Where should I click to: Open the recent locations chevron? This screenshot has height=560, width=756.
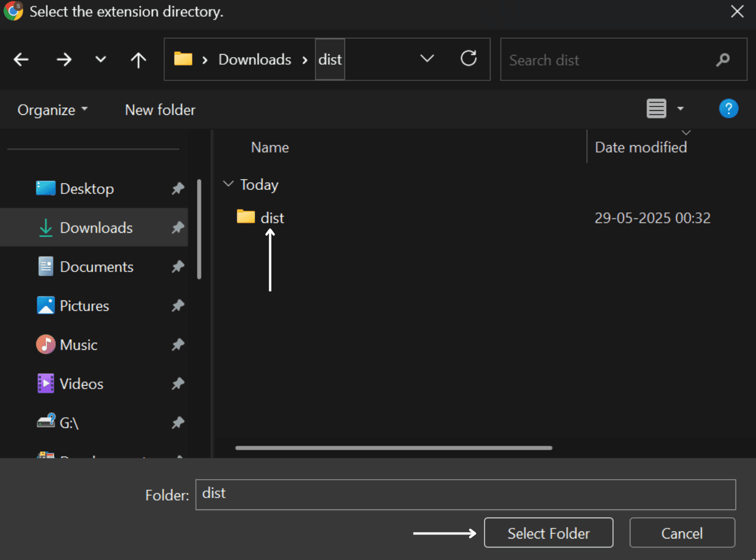click(x=101, y=60)
